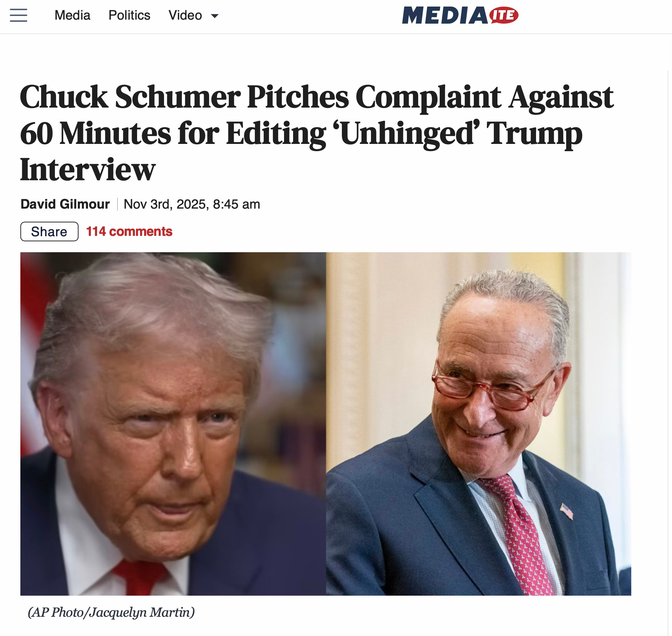Expand the Video dropdown arrow
This screenshot has height=636, width=672.
(215, 16)
